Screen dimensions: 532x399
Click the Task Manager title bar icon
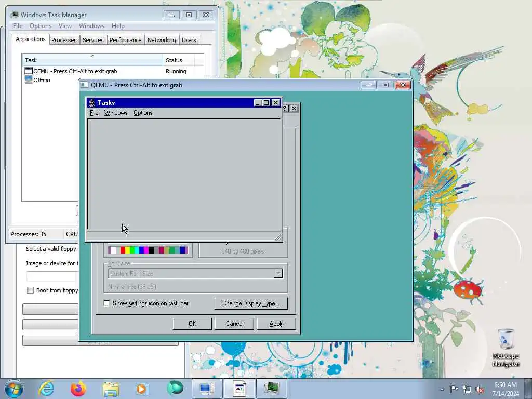pos(15,15)
